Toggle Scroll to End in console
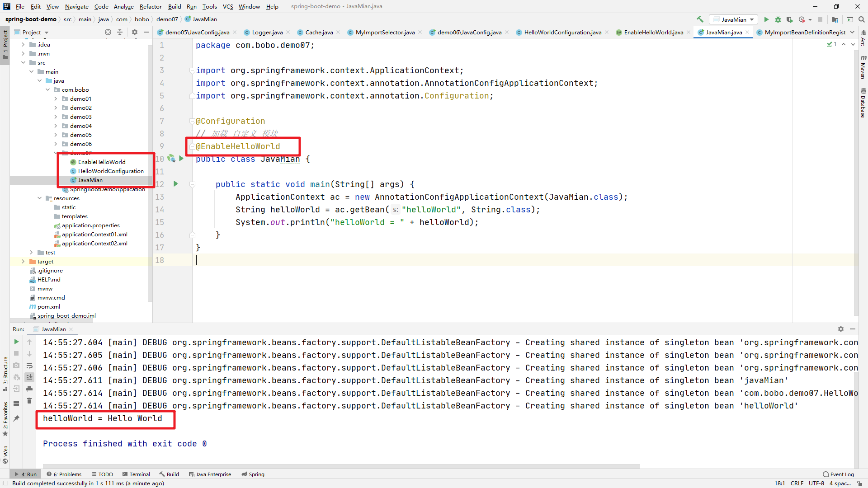This screenshot has height=488, width=868. click(29, 377)
